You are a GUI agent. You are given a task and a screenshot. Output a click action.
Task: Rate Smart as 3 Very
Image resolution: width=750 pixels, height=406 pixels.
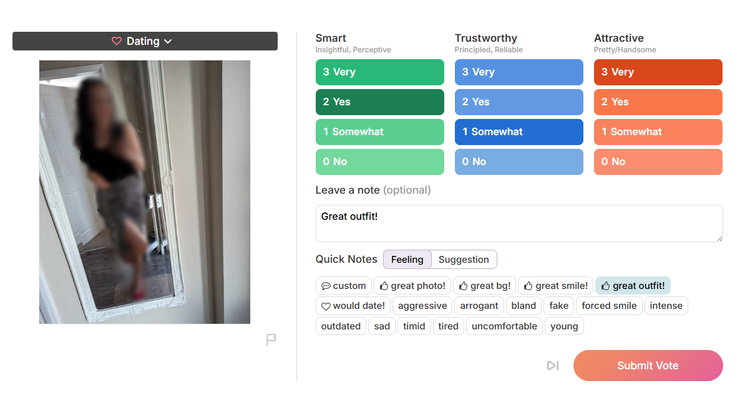(379, 72)
